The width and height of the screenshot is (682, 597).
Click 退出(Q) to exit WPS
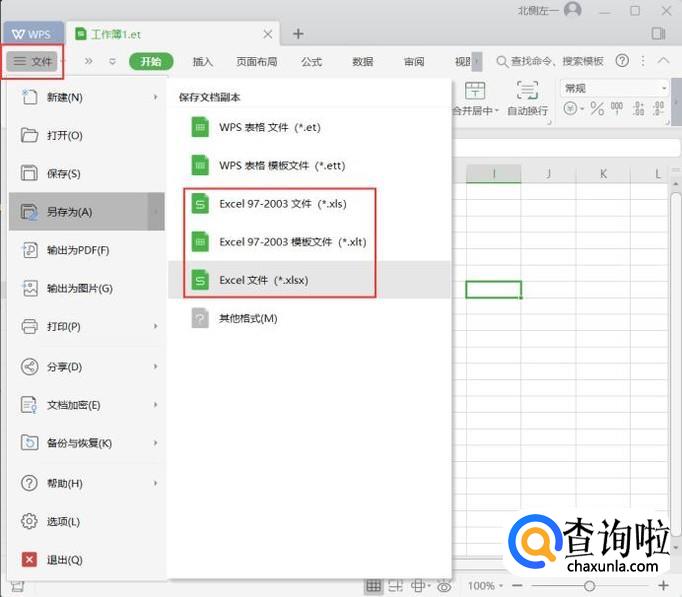click(64, 559)
